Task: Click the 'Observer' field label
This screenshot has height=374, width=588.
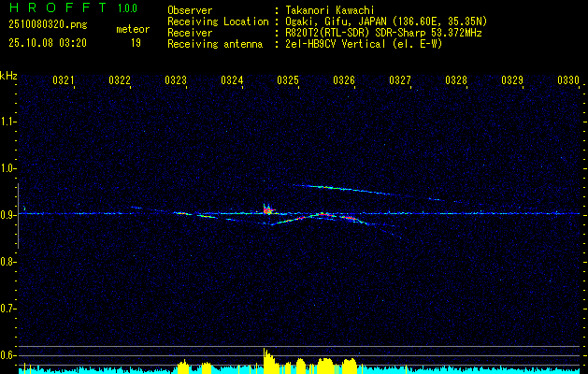Action: coord(190,10)
